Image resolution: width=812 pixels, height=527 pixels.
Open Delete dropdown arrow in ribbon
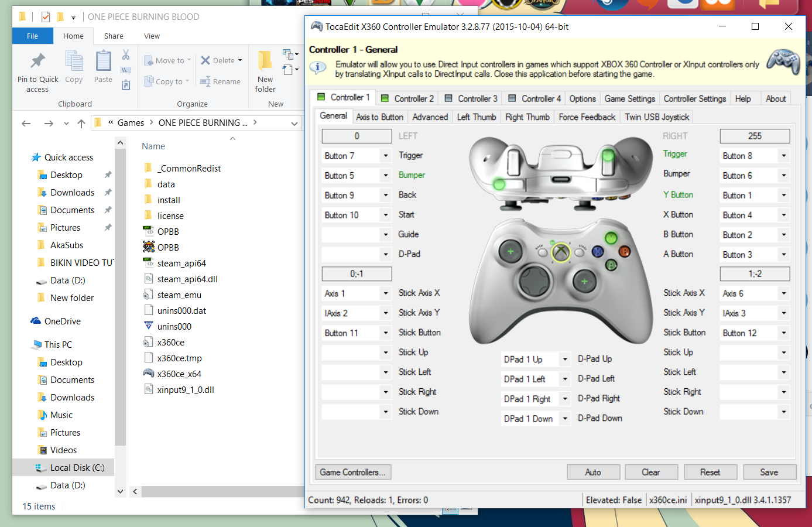[240, 60]
